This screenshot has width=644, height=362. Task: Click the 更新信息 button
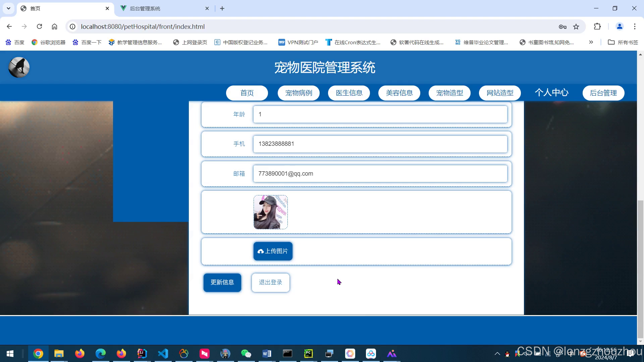tap(222, 283)
